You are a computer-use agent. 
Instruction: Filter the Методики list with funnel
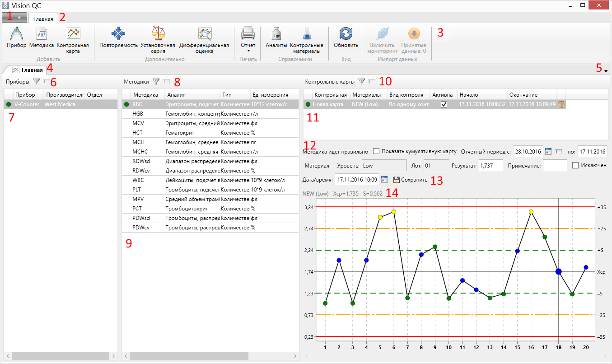pos(156,82)
